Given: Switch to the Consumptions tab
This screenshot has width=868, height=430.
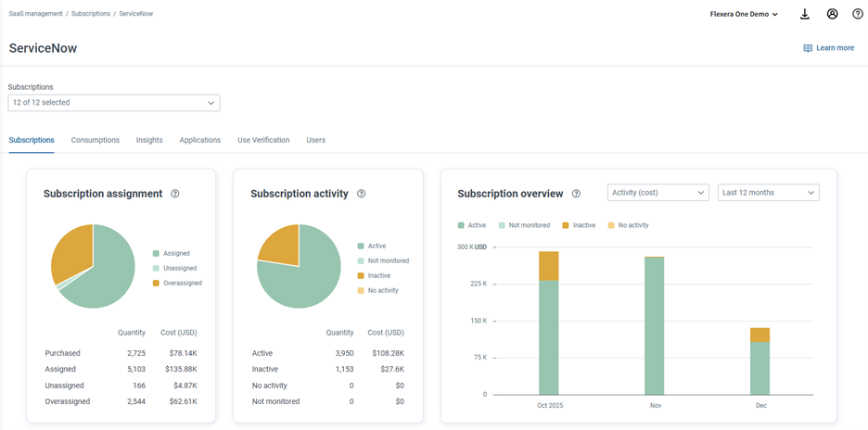Looking at the screenshot, I should pyautogui.click(x=96, y=140).
